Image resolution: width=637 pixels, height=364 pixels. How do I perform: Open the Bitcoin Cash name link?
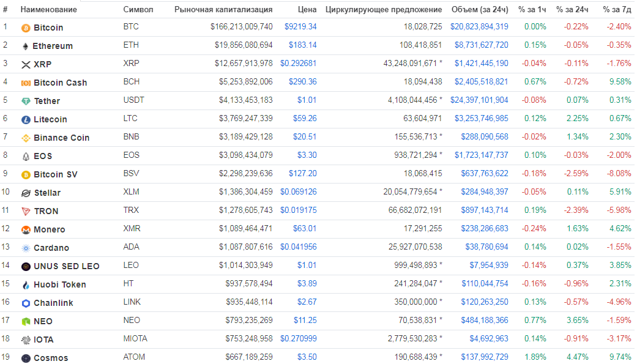pos(60,83)
